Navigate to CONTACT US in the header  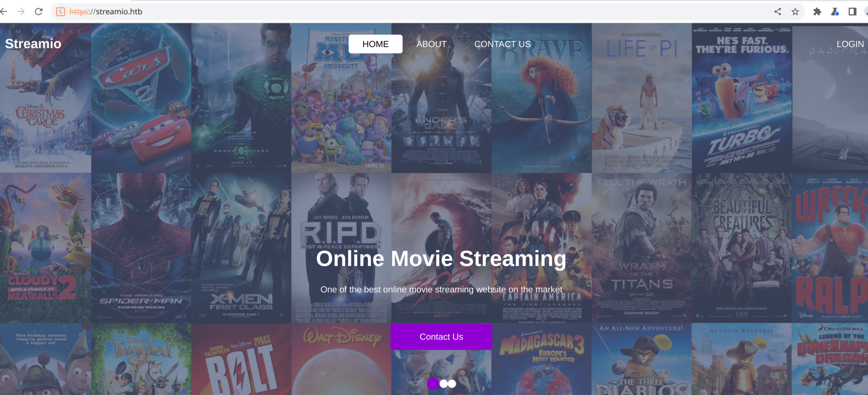tap(503, 44)
